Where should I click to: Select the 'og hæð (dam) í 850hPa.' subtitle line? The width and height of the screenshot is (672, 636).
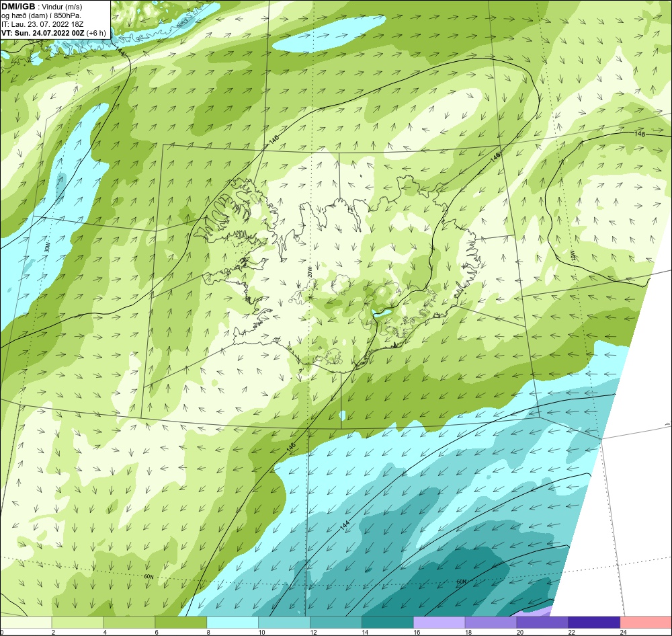coord(41,16)
